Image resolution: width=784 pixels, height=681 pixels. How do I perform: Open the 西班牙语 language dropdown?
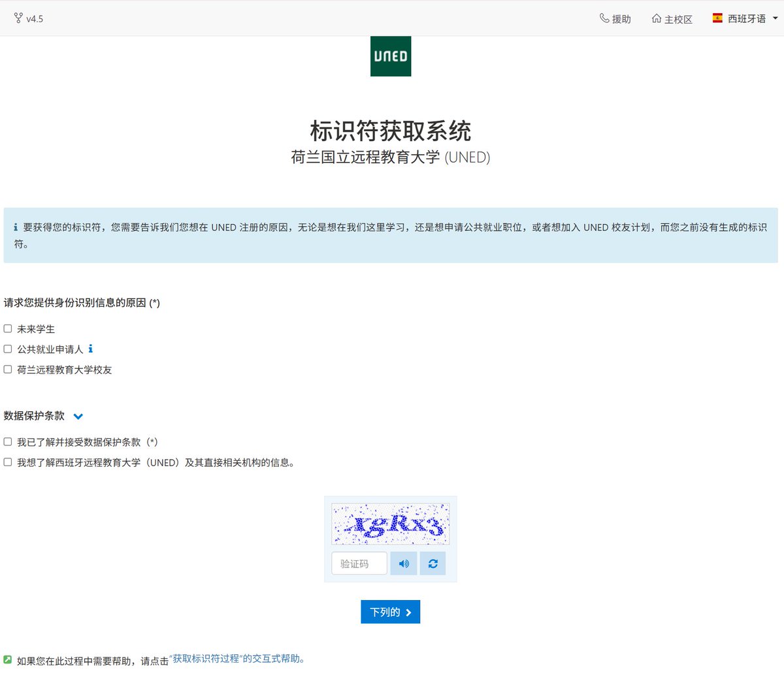coord(745,18)
